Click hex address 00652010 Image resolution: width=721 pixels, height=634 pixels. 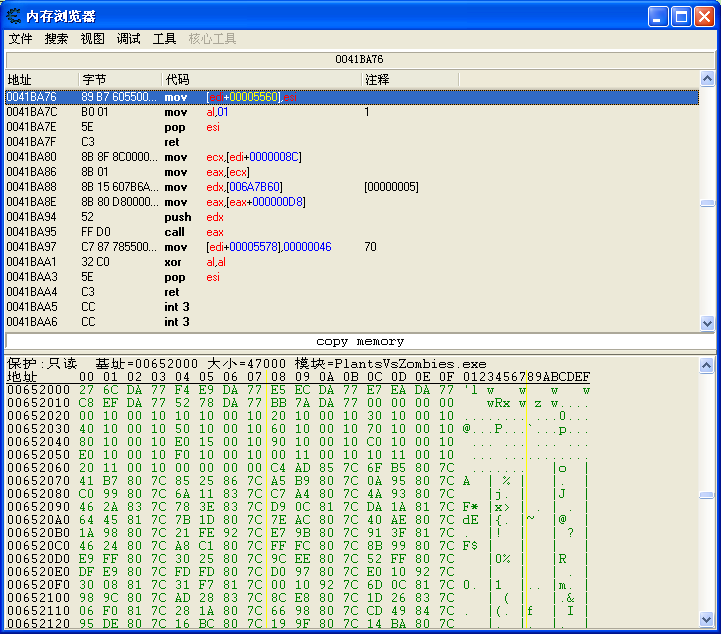[x=39, y=403]
